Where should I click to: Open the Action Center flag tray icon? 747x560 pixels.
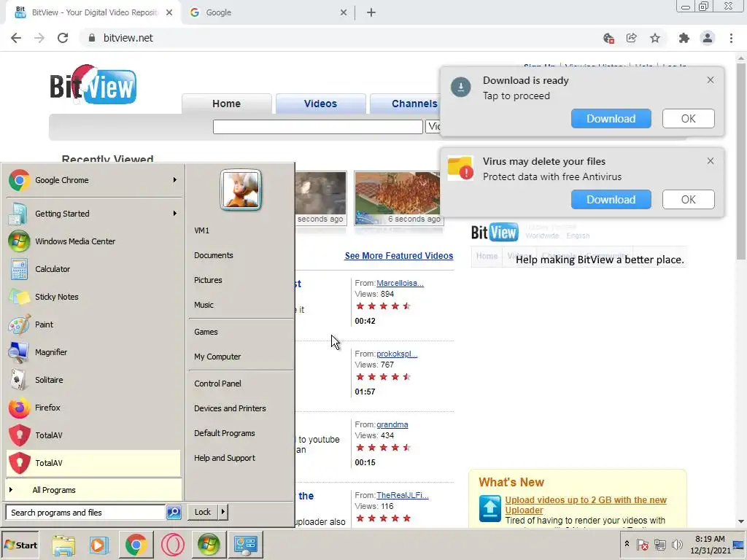tap(642, 544)
